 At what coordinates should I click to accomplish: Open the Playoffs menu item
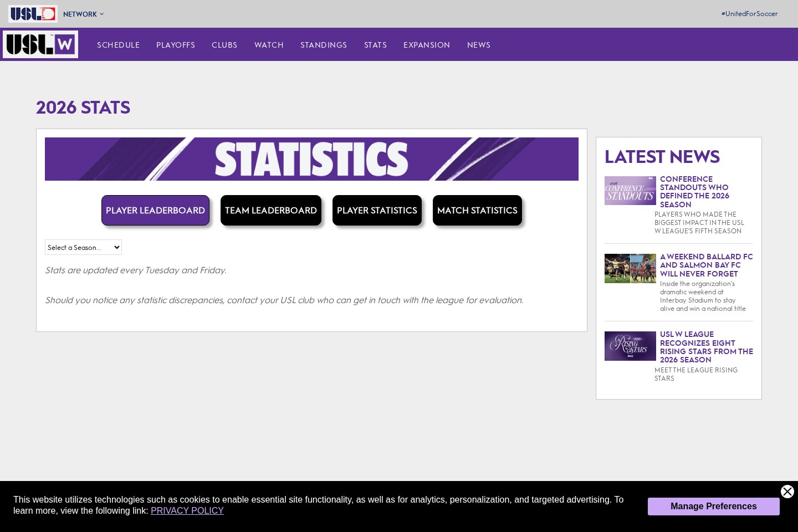pyautogui.click(x=176, y=45)
